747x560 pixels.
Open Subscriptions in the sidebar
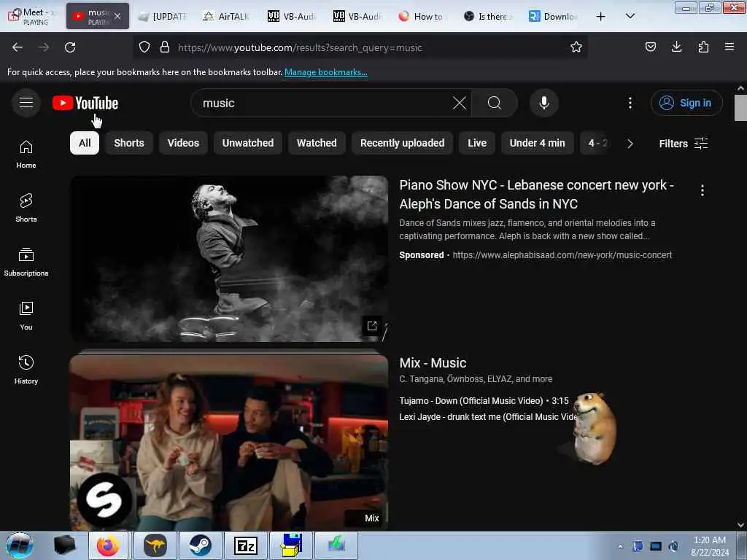click(26, 262)
